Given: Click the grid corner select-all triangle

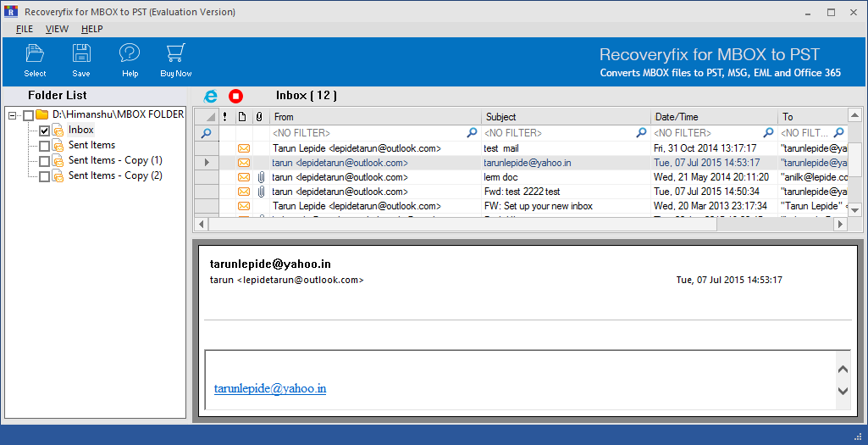Looking at the screenshot, I should click(210, 118).
